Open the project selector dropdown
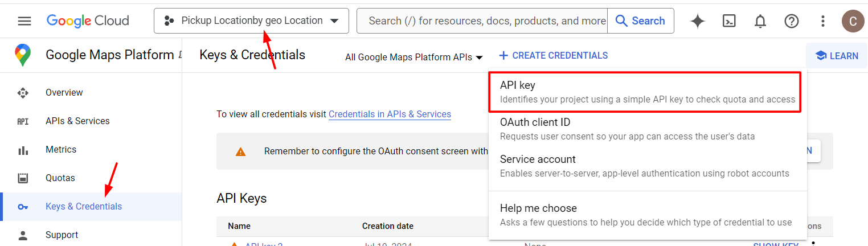 251,21
